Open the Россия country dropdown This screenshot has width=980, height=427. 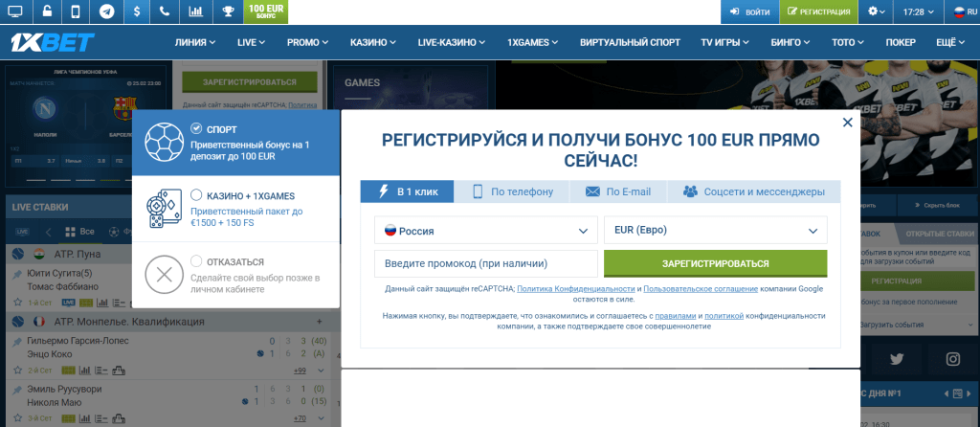coord(485,231)
